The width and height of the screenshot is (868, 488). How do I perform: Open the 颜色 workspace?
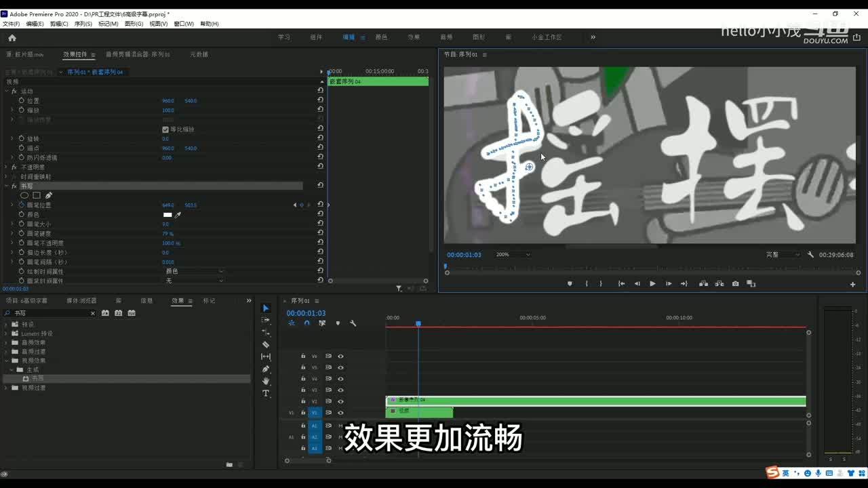pos(381,37)
